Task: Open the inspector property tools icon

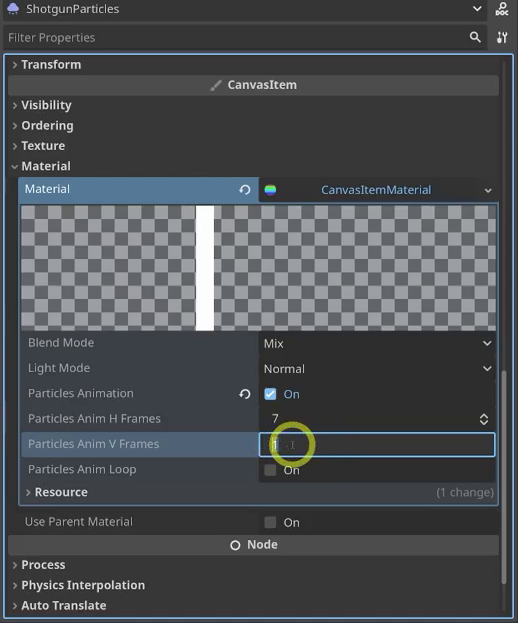Action: [x=502, y=37]
